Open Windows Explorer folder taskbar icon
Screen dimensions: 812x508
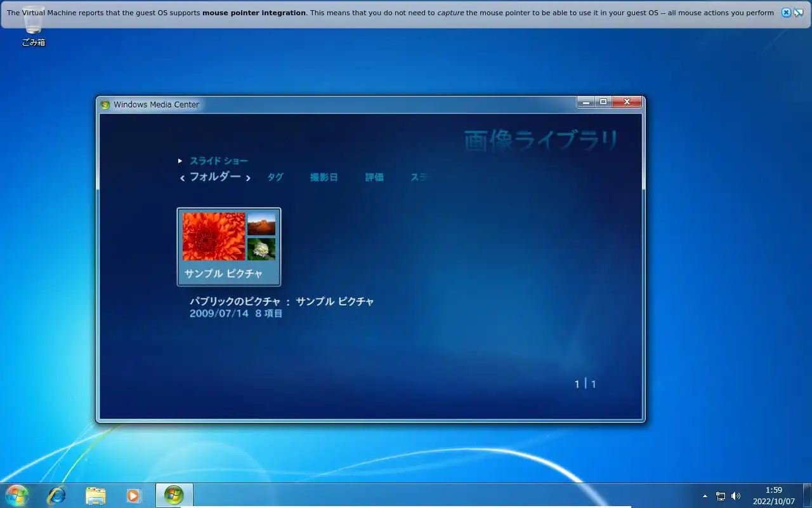pyautogui.click(x=96, y=495)
